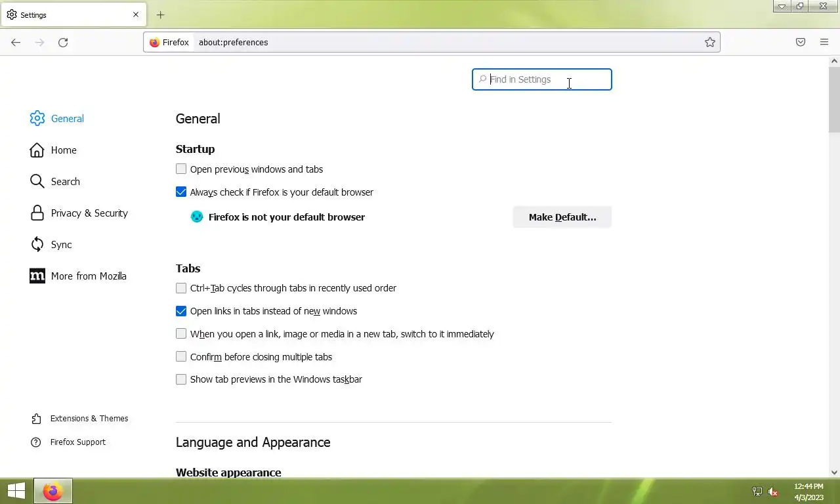Open a new tab with the plus button
Image resolution: width=840 pixels, height=504 pixels.
click(160, 14)
